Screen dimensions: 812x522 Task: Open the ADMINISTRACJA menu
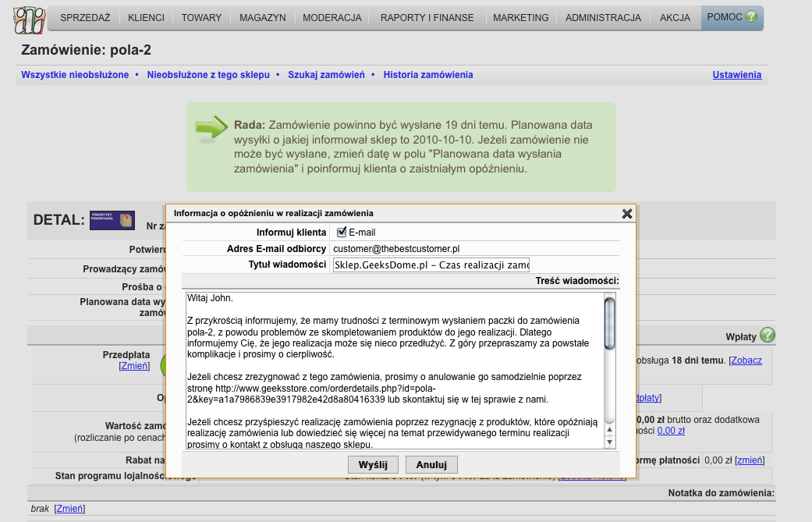click(603, 18)
